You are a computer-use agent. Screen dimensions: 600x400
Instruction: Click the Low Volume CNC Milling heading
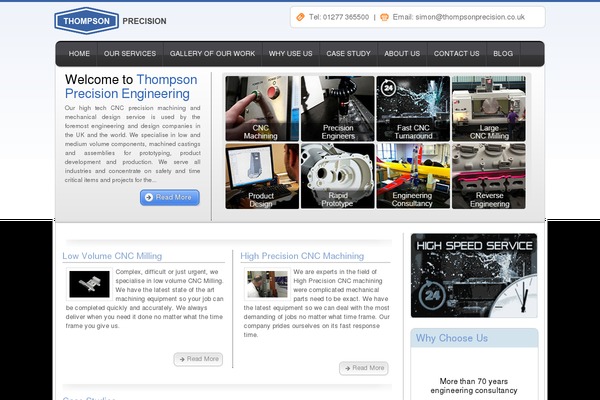pyautogui.click(x=112, y=256)
